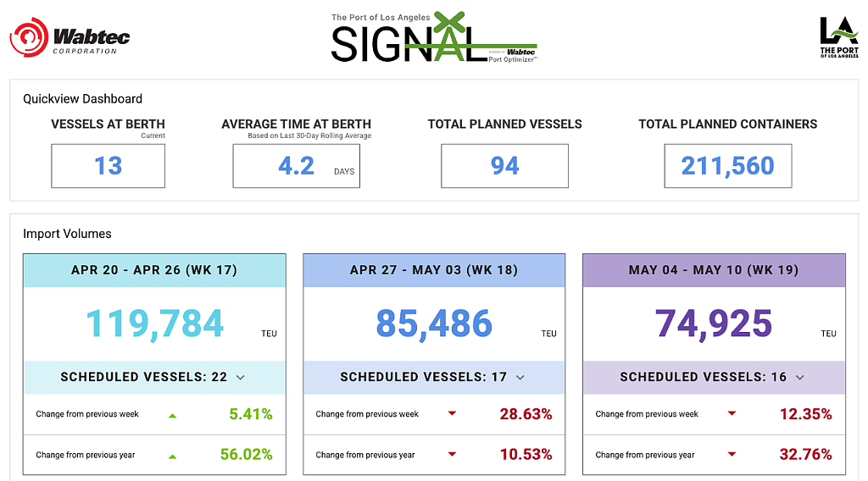Select the Apr 27 - May 03 (WK 18) header

[434, 270]
